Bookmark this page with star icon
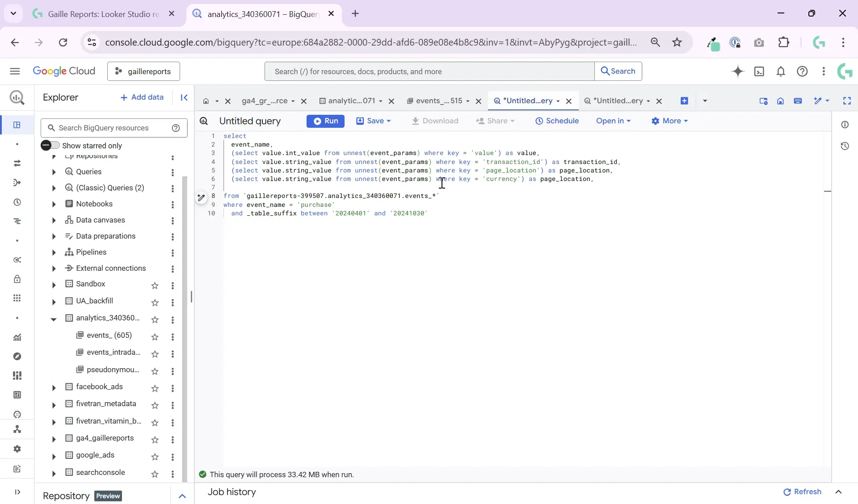This screenshot has width=858, height=504. coord(677,42)
